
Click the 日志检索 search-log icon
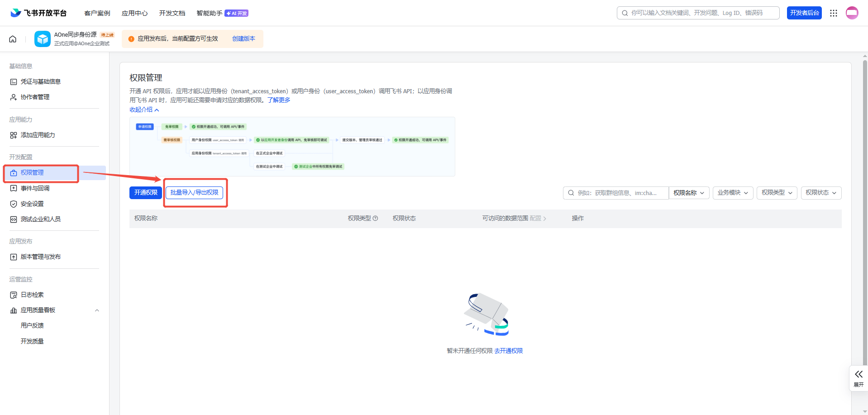(14, 295)
